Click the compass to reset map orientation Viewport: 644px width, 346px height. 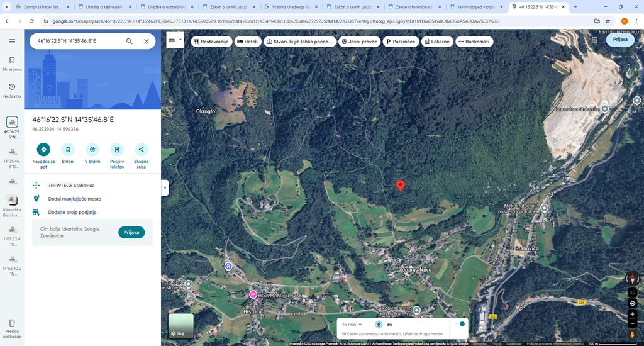click(x=632, y=279)
